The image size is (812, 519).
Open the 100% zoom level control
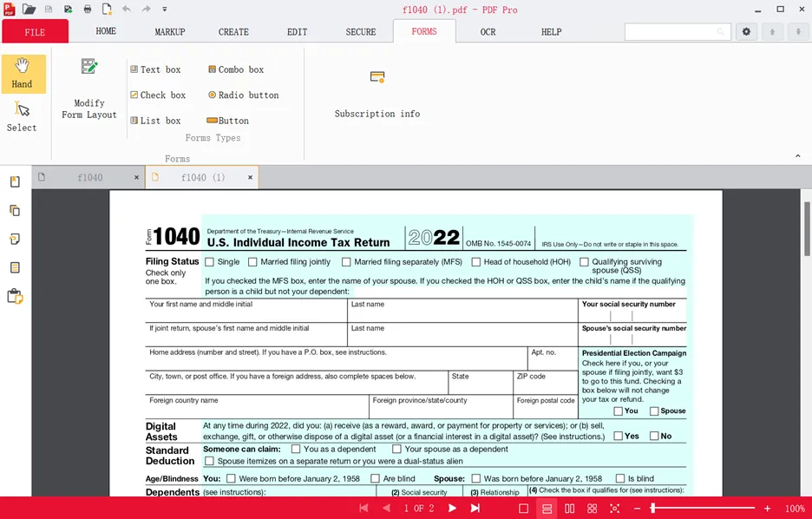pyautogui.click(x=795, y=508)
